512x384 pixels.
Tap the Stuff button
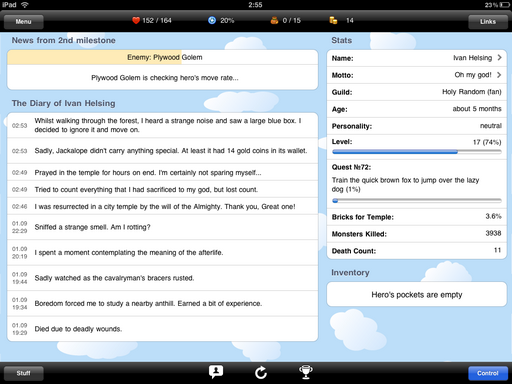tap(23, 373)
